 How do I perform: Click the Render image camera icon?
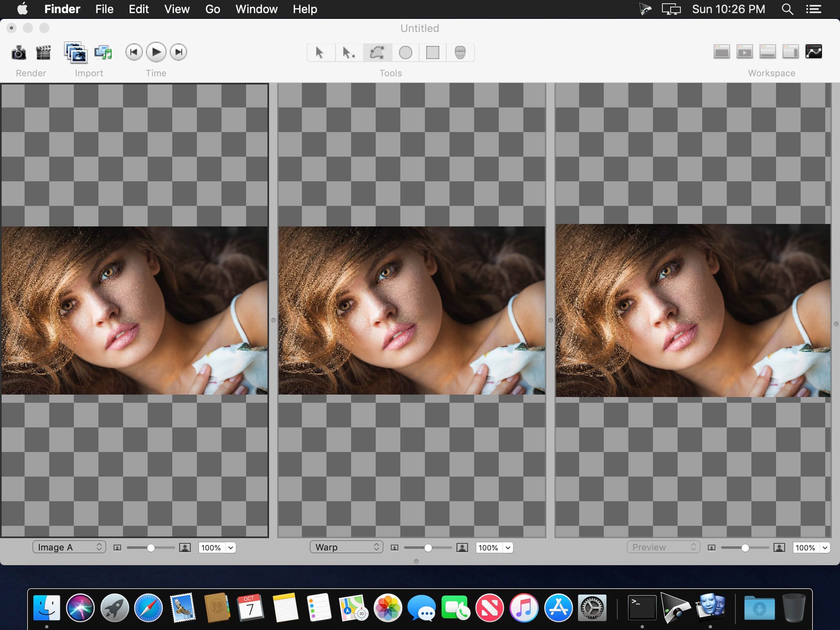point(18,52)
